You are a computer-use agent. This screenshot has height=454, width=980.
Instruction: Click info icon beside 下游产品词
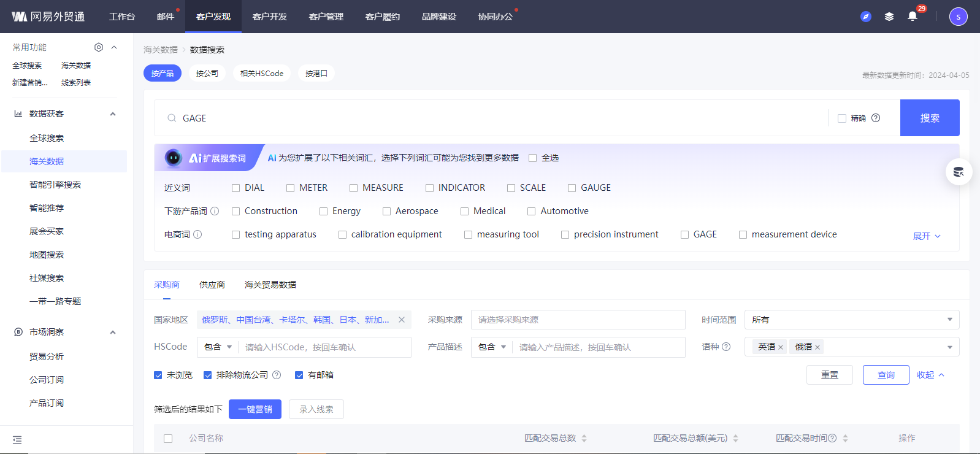215,211
